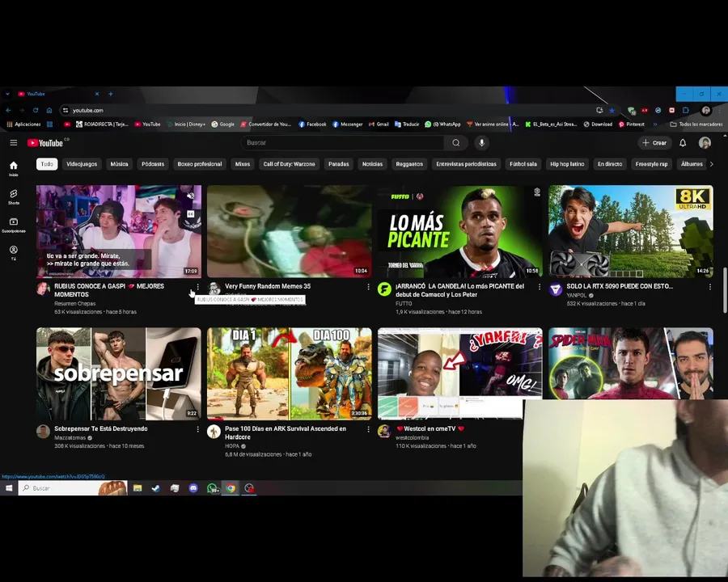Screen dimensions: 728x582
Task: Select the Videojuegos filter chip
Action: (82, 164)
